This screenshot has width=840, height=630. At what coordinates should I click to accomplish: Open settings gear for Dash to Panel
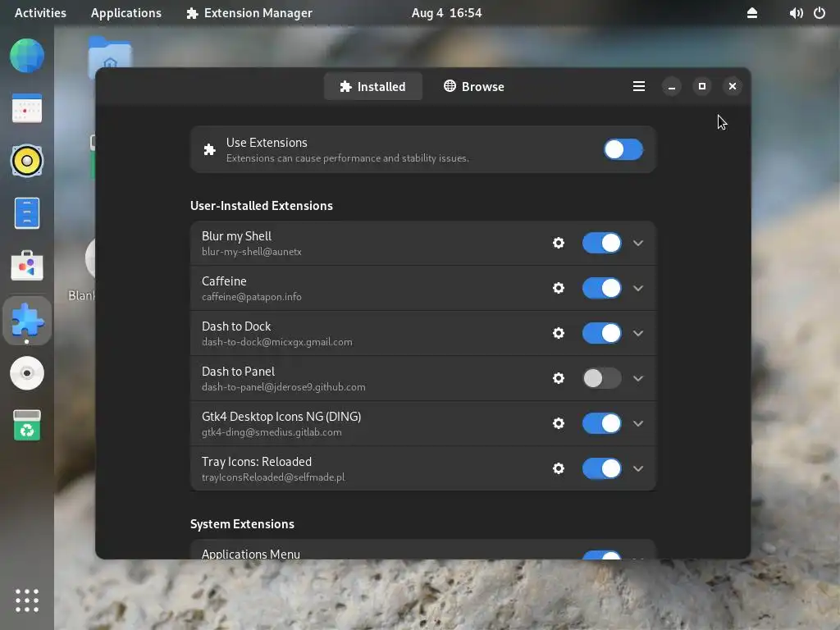(558, 378)
